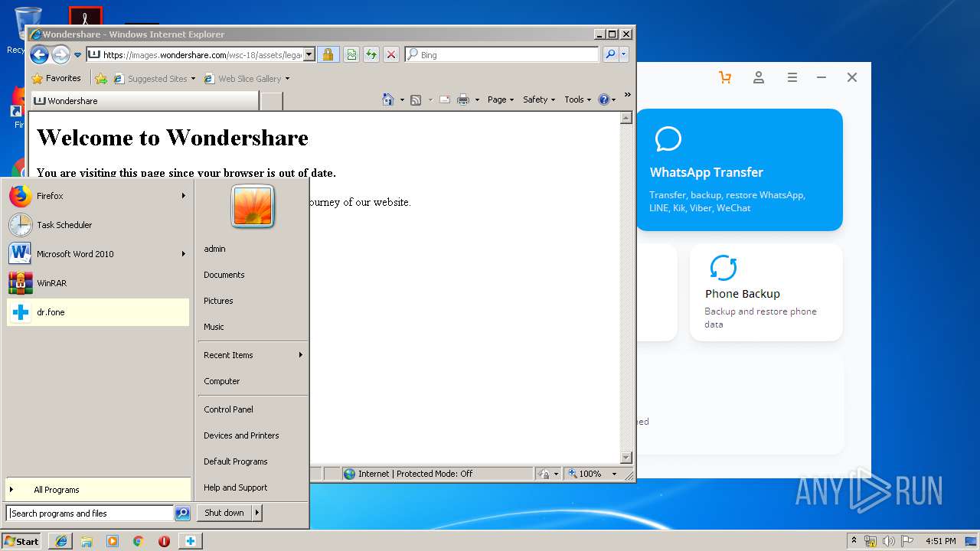Click the IE Help question mark icon
Image resolution: width=980 pixels, height=551 pixels.
click(x=603, y=99)
